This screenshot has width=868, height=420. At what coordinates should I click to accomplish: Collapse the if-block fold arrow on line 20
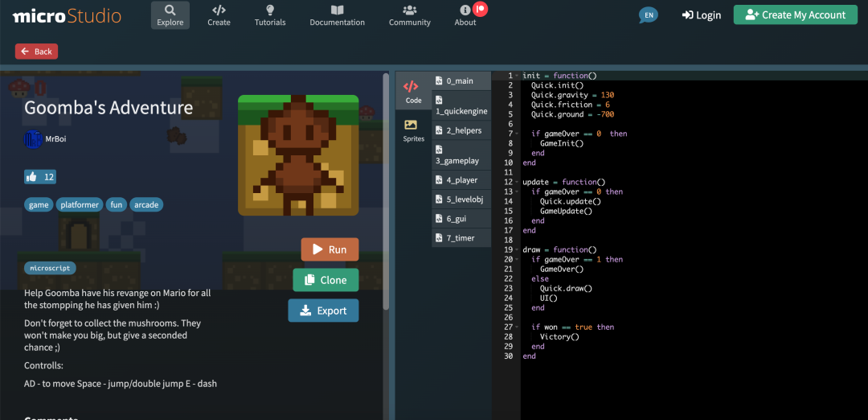[x=517, y=259]
